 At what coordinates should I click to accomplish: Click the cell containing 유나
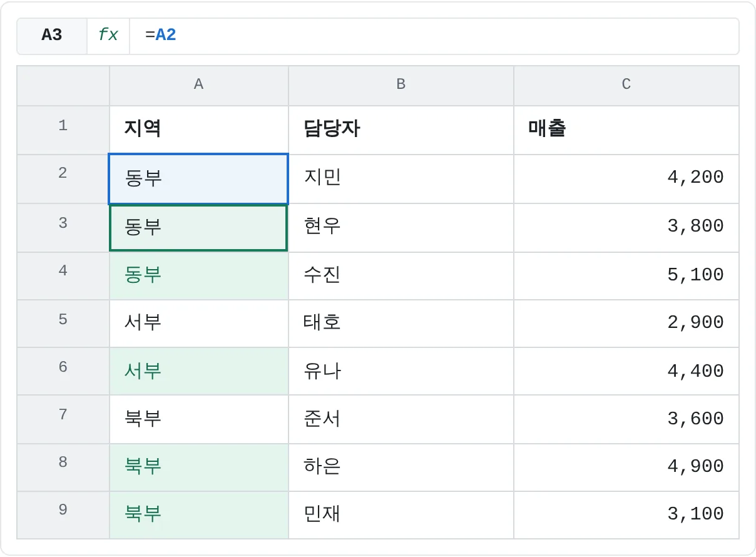coord(401,371)
